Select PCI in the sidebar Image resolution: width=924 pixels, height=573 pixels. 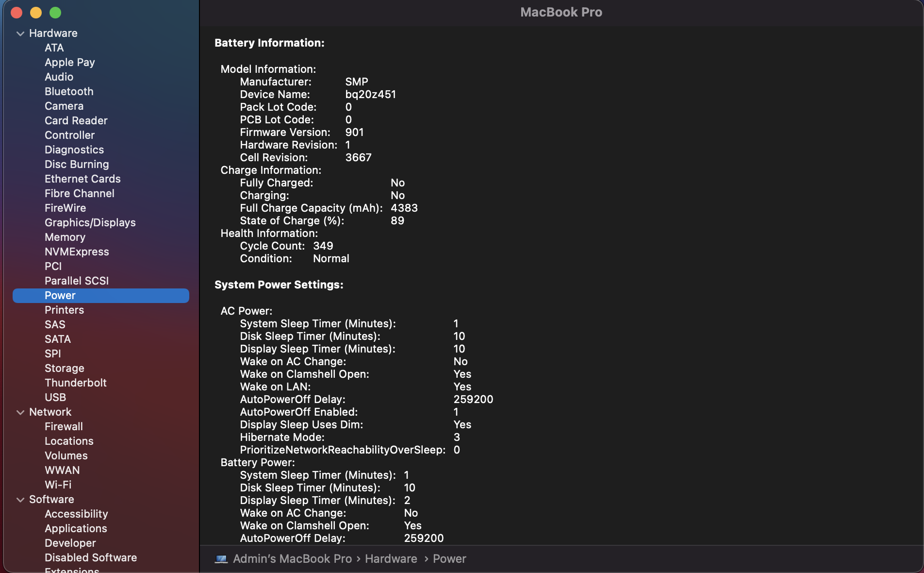click(53, 266)
